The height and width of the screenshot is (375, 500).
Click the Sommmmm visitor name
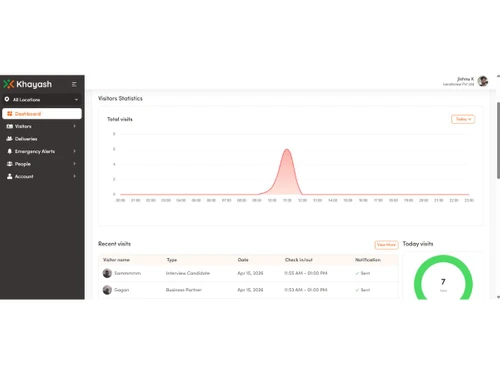coord(127,273)
